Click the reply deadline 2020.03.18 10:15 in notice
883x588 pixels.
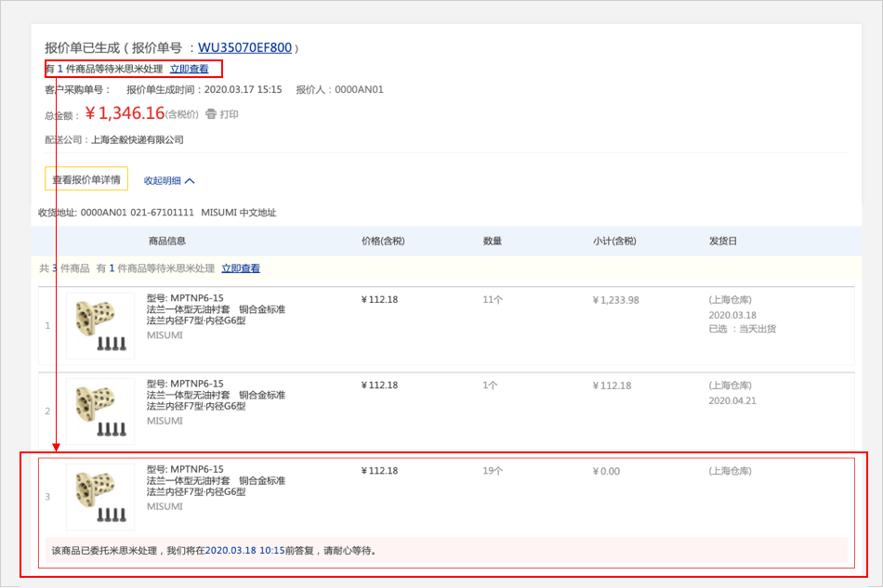pos(243,550)
